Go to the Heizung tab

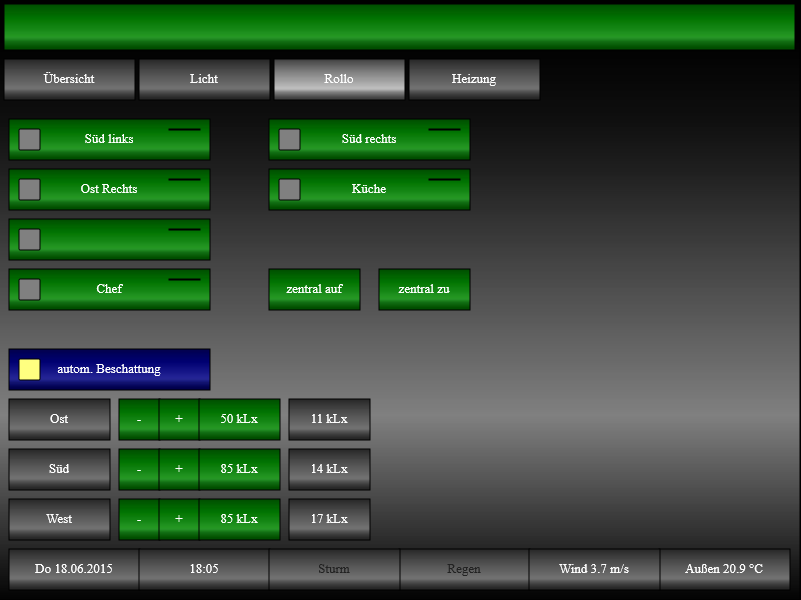[x=474, y=79]
